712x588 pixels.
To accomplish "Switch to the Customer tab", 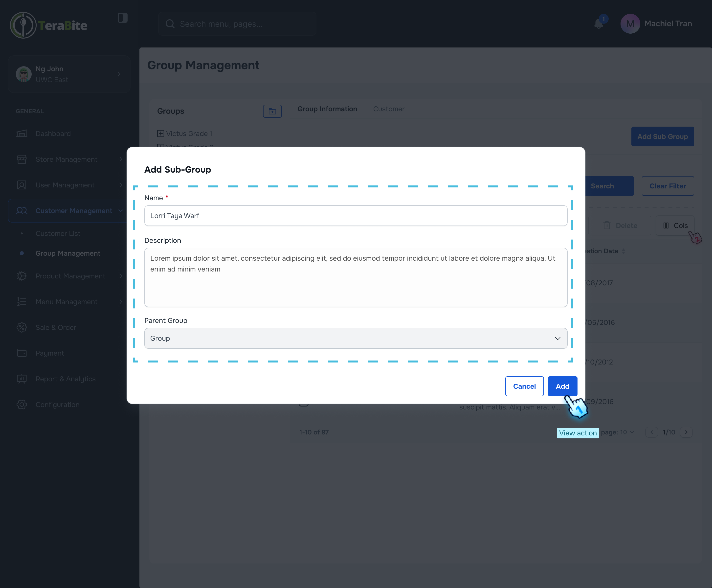I will (x=389, y=109).
